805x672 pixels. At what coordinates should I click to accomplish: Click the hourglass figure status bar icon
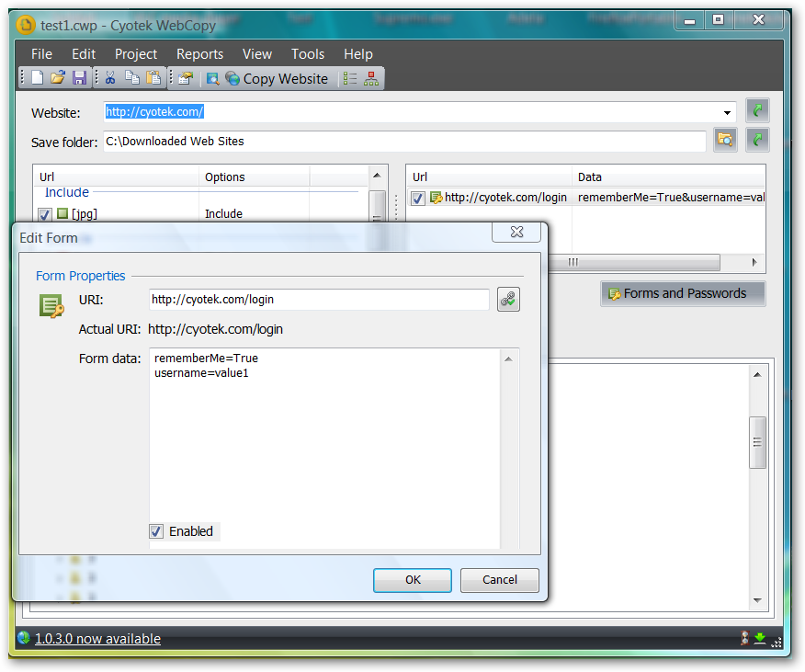tap(745, 639)
